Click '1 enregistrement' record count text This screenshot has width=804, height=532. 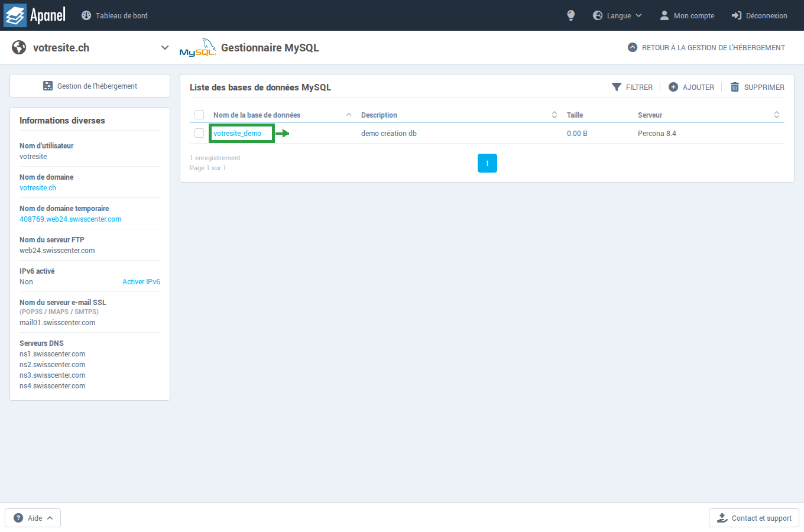215,158
